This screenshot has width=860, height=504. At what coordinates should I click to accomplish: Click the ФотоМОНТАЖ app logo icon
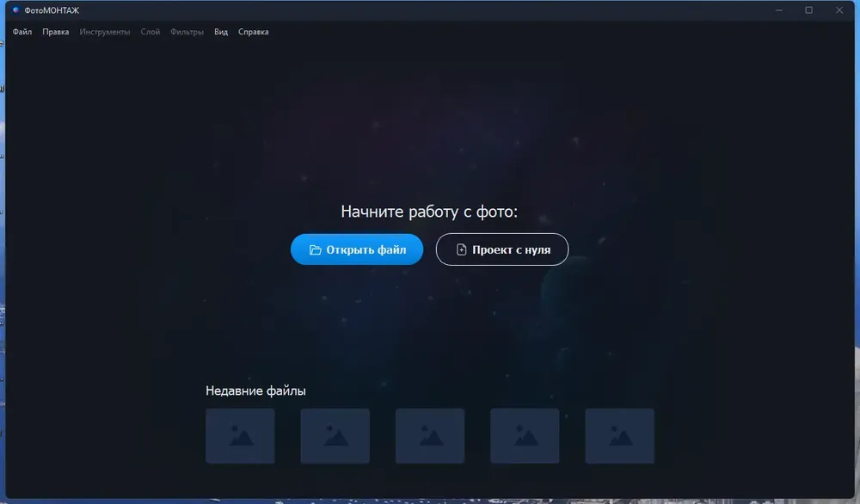[15, 9]
